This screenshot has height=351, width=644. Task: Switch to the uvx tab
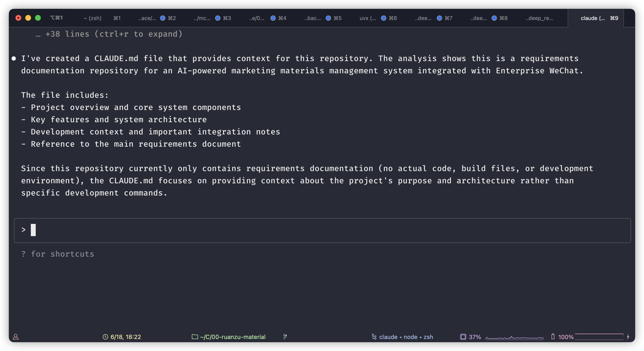[x=368, y=18]
